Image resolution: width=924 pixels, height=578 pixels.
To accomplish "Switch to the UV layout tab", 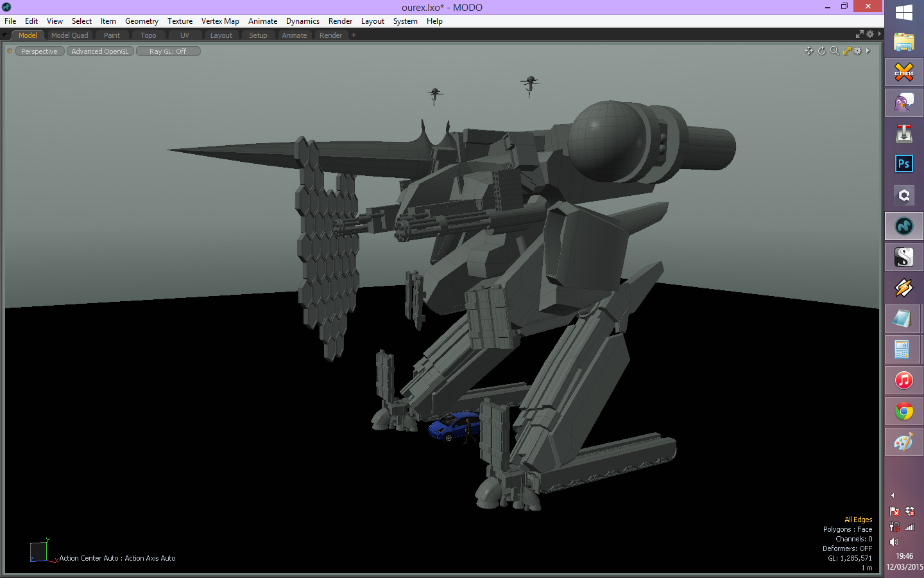I will pos(184,35).
